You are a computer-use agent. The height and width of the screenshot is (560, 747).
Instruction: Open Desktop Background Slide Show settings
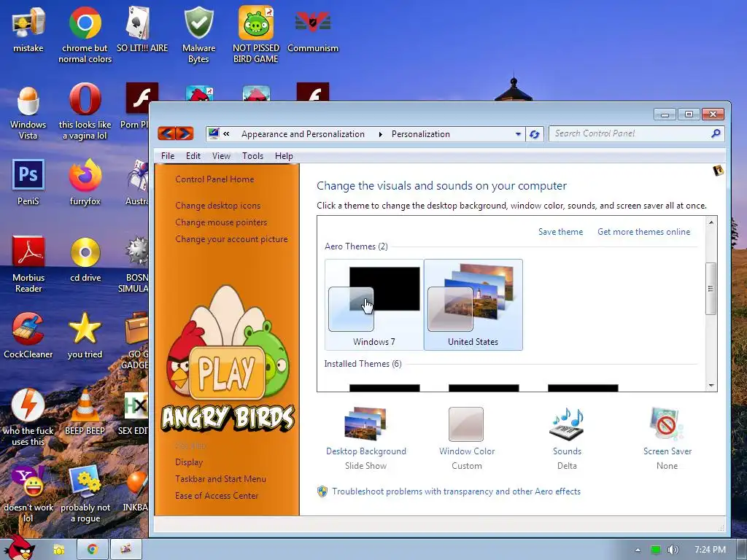(x=366, y=438)
